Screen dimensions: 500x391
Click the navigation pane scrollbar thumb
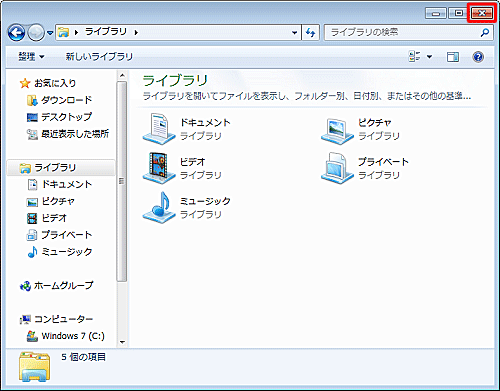[x=122, y=182]
